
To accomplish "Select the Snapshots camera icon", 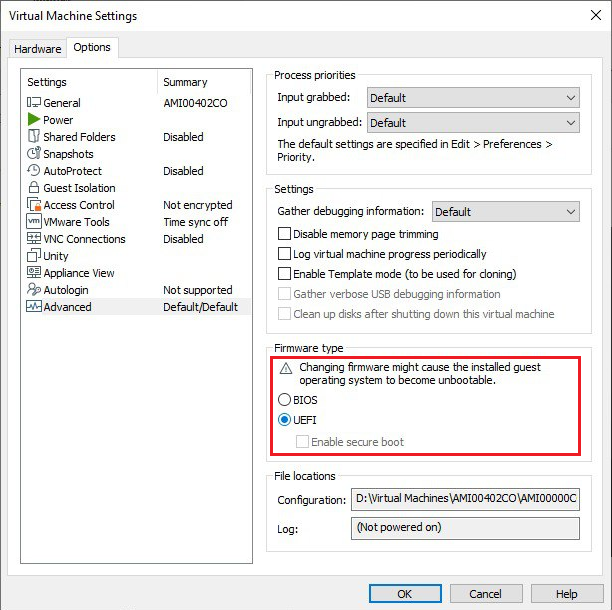I will [33, 154].
